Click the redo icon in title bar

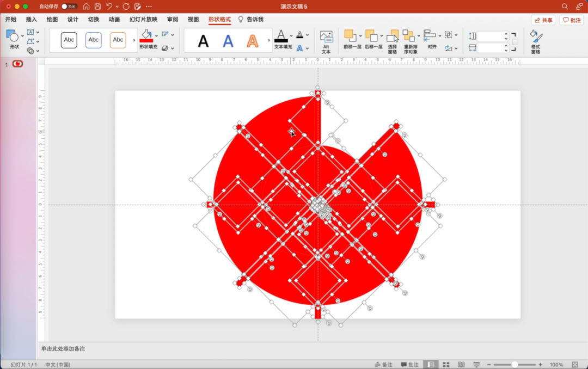click(x=126, y=7)
